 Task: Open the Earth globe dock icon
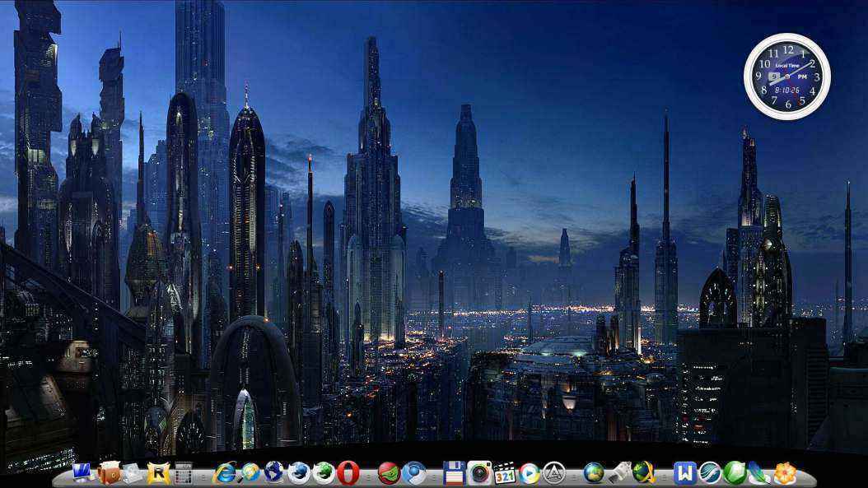pyautogui.click(x=594, y=473)
